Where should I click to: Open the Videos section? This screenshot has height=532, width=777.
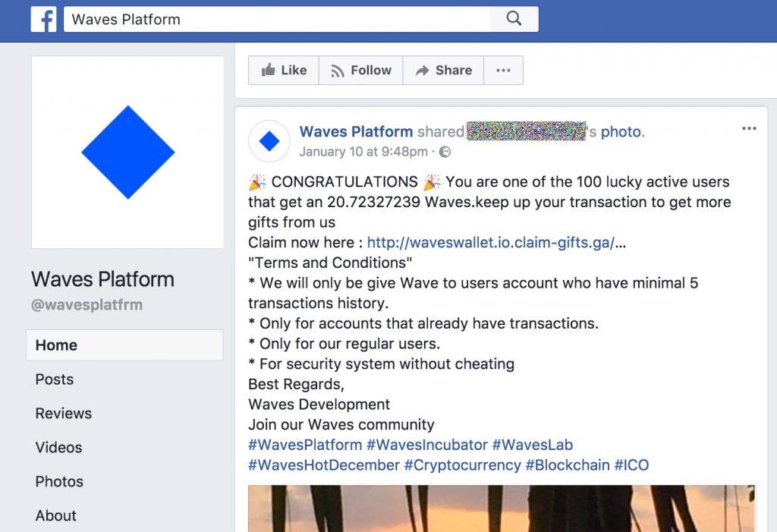(58, 447)
